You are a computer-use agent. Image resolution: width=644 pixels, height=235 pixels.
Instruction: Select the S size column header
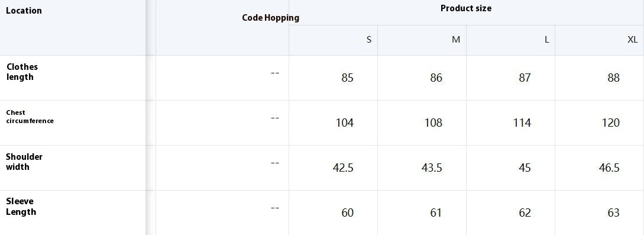tap(369, 40)
